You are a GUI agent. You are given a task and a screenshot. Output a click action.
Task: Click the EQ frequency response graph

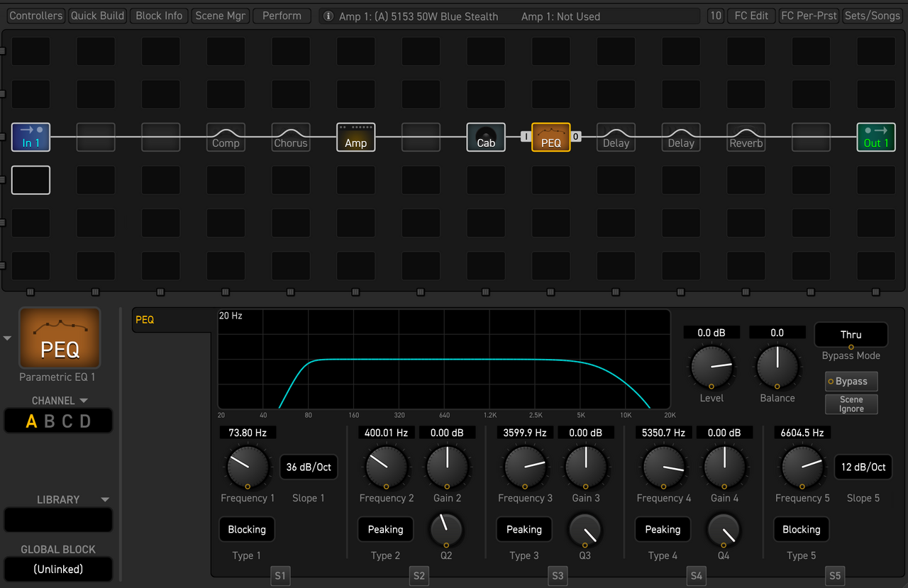(444, 359)
